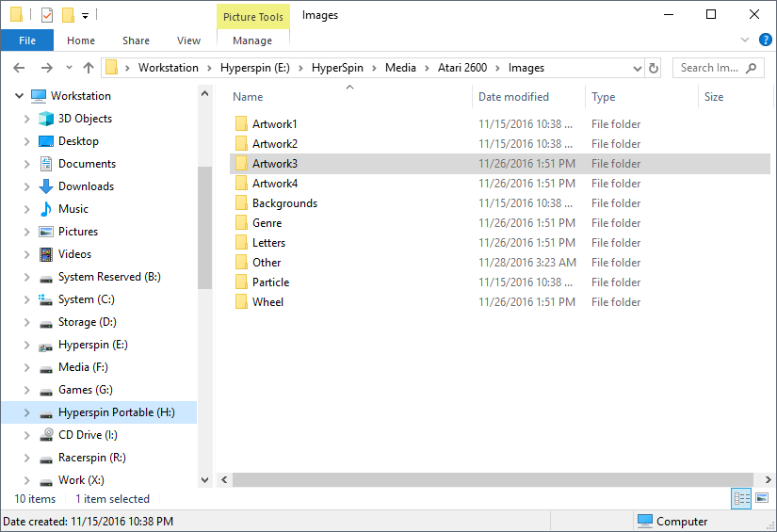
Task: Sort files by Date modified column
Action: [513, 97]
